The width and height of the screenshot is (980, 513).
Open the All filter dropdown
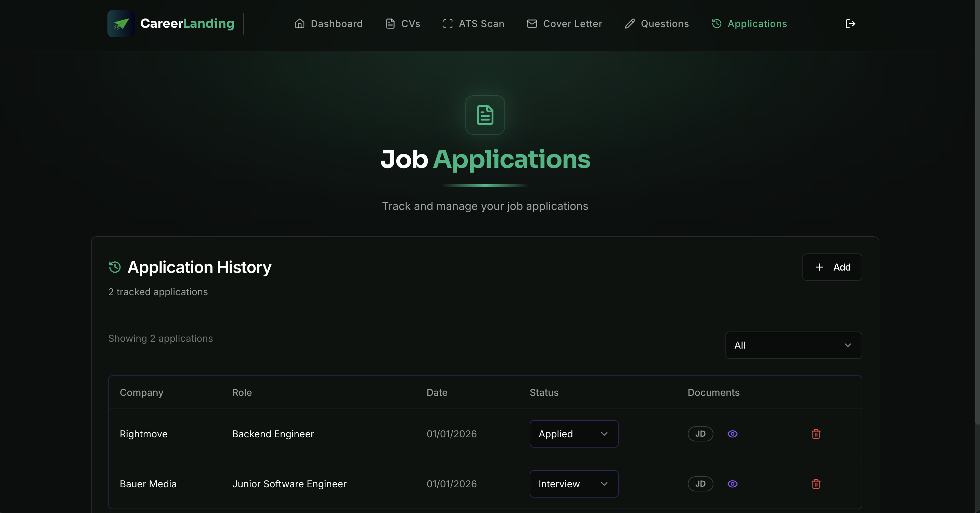pos(793,345)
